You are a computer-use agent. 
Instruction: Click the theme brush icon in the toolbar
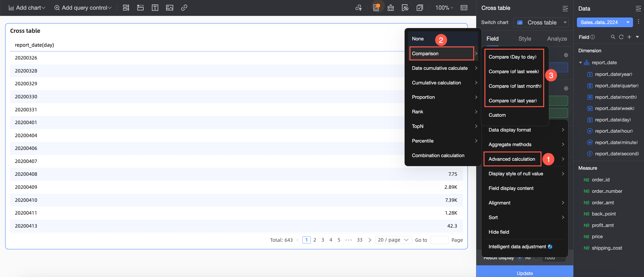[x=390, y=8]
